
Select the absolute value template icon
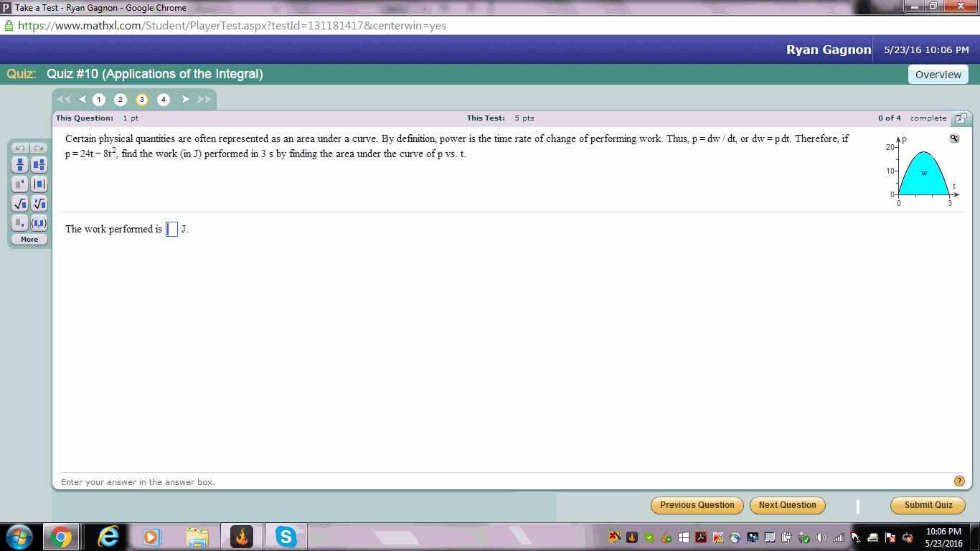(x=39, y=184)
